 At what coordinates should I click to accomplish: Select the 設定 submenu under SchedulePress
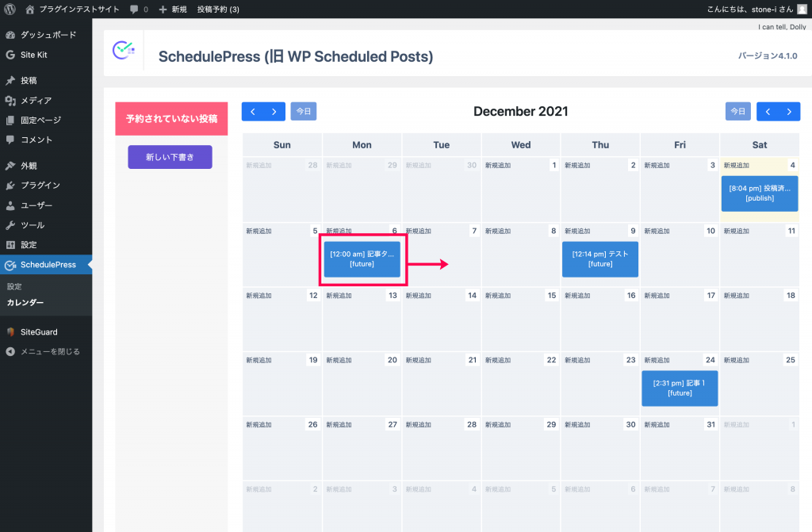(x=14, y=286)
